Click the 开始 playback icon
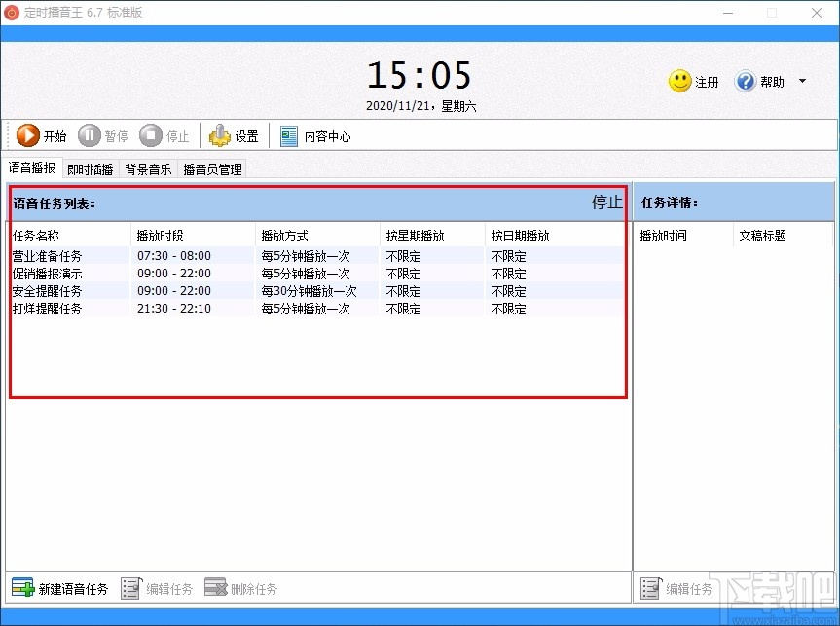Screen dimensions: 840x626 29,135
